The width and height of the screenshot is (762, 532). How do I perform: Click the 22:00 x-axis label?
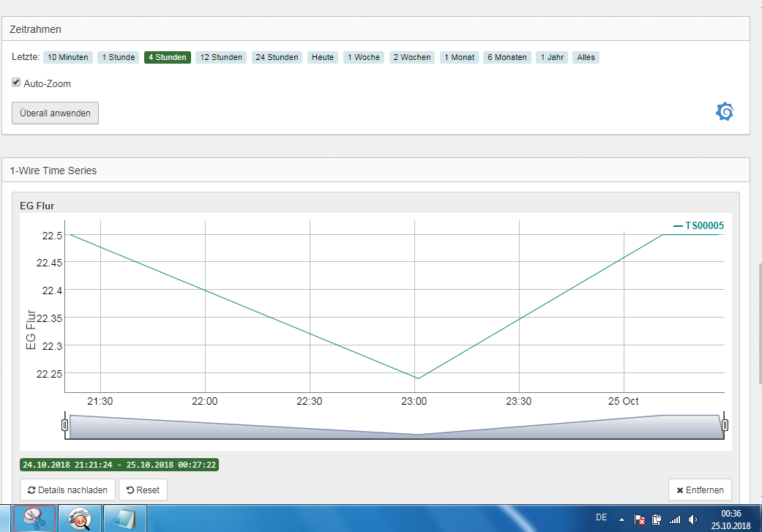click(205, 401)
